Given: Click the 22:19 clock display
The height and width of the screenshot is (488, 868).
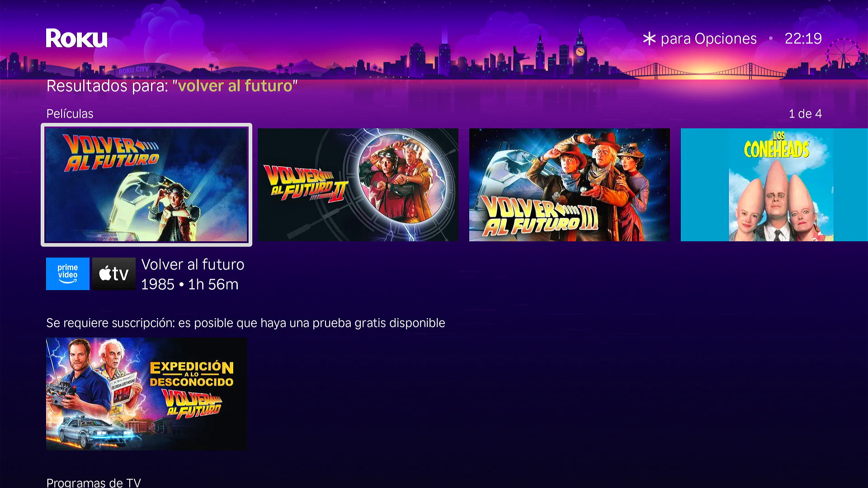Looking at the screenshot, I should pyautogui.click(x=803, y=38).
